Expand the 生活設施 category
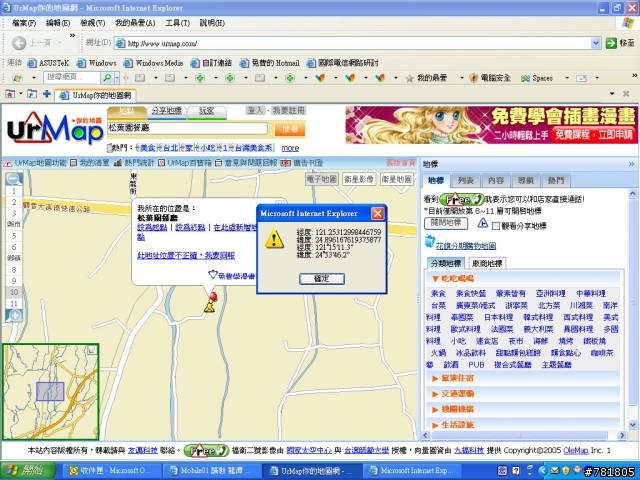The image size is (640, 480). (x=435, y=425)
